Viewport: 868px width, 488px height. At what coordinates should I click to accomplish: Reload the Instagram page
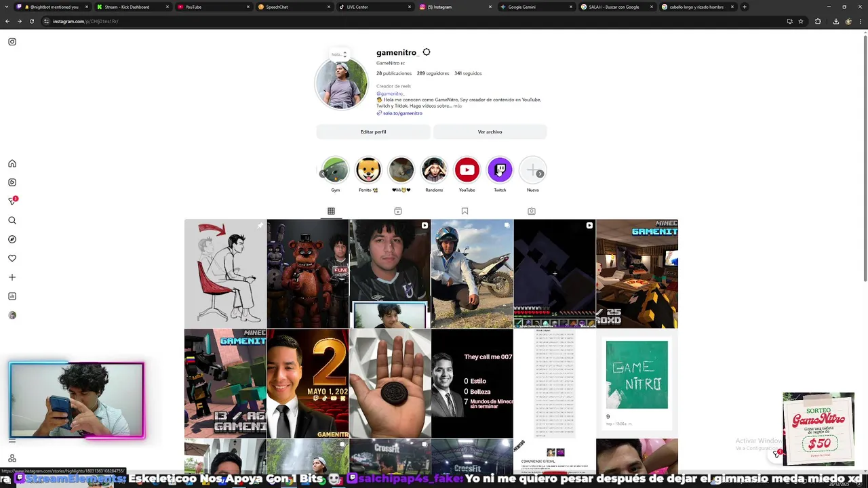click(x=31, y=21)
